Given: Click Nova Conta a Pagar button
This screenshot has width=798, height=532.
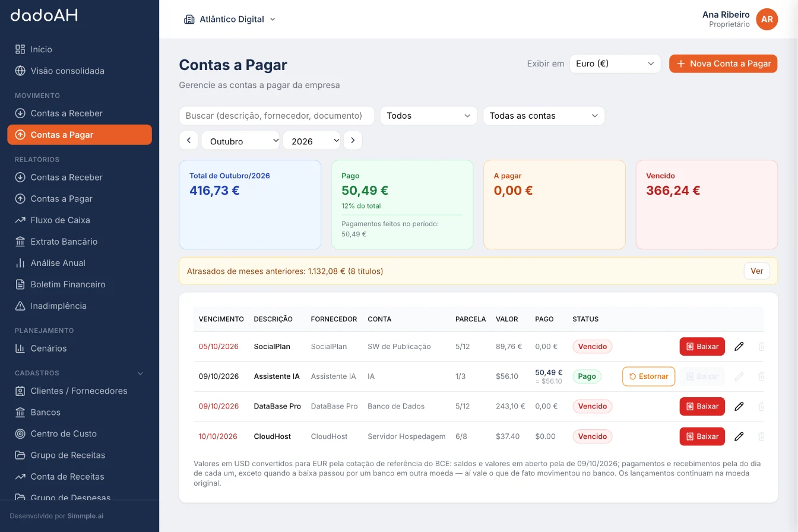Looking at the screenshot, I should pos(723,64).
